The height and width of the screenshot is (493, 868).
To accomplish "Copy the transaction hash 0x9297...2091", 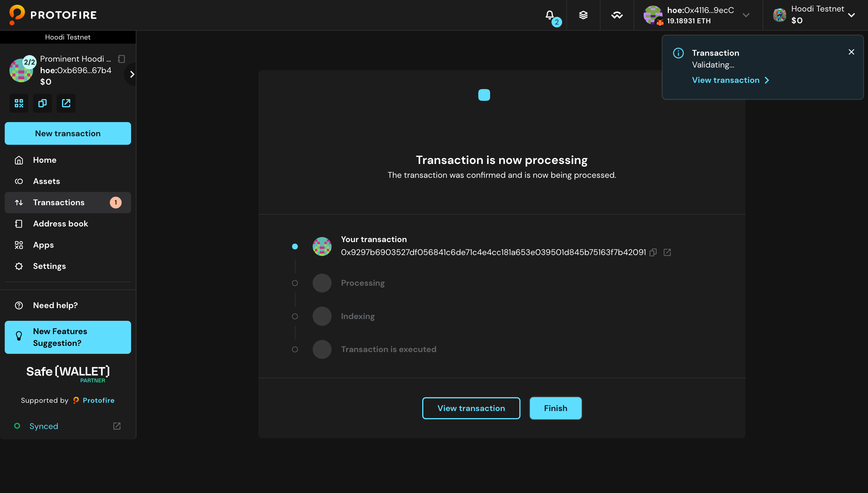I will click(653, 252).
